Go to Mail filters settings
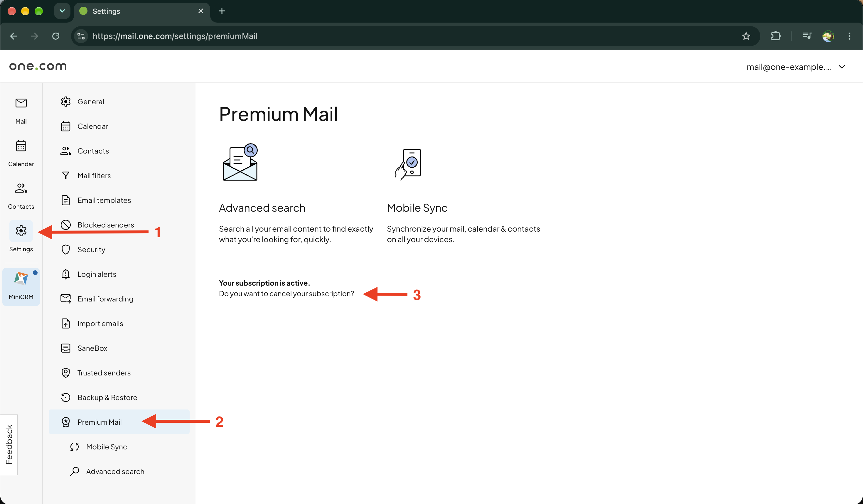 coord(119,175)
